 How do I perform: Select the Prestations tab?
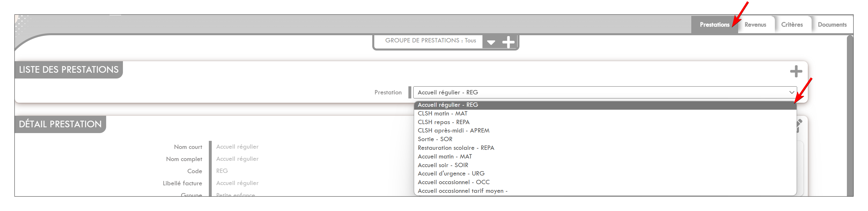[714, 25]
